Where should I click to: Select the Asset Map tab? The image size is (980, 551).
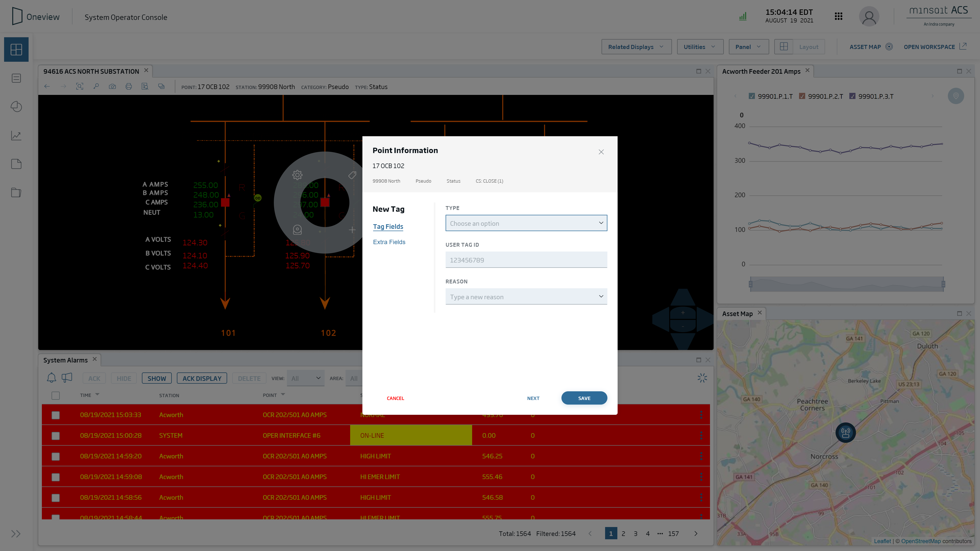pos(737,313)
